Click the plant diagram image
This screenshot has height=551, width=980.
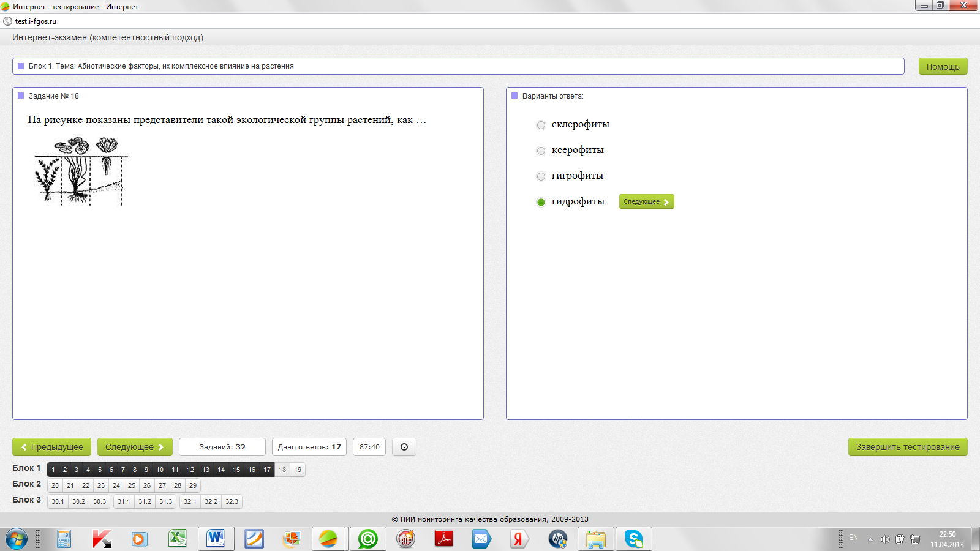81,171
